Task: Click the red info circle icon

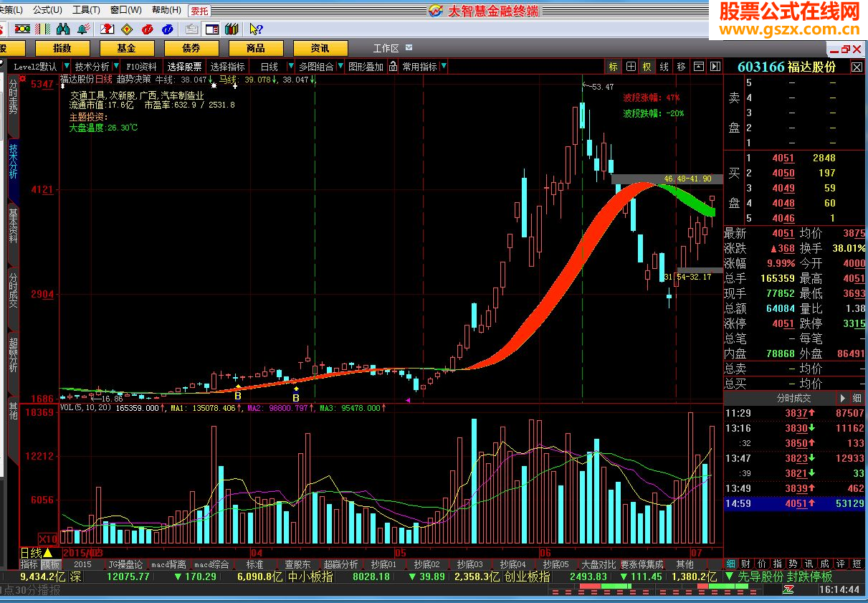Action: point(148,29)
